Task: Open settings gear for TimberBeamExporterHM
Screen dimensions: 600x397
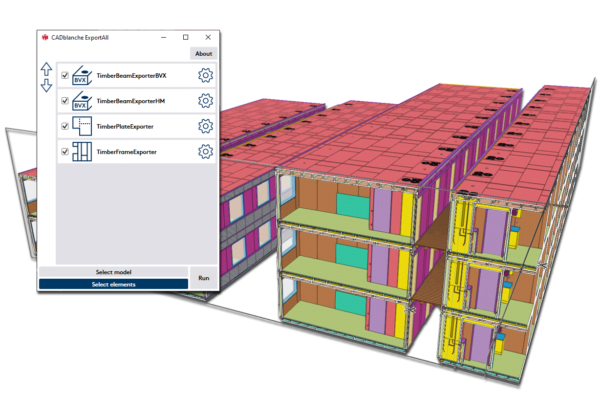Action: point(205,101)
